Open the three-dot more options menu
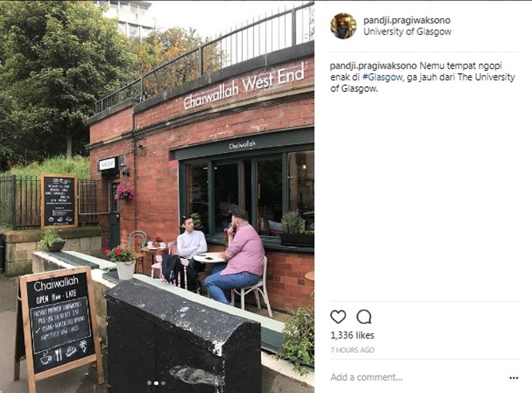The height and width of the screenshot is (393, 532). point(514,378)
